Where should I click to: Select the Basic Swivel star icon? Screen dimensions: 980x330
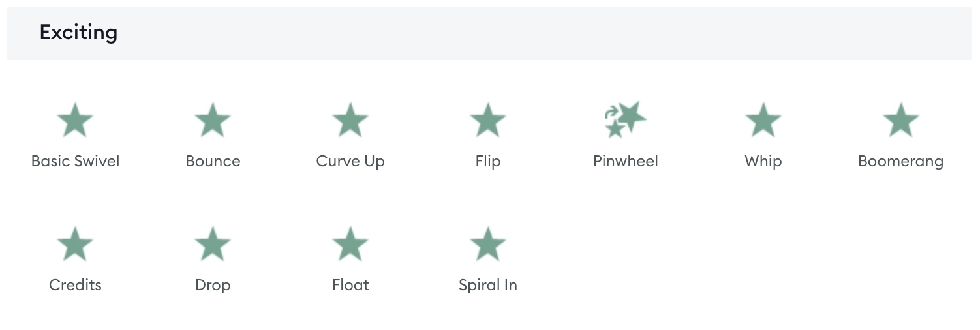tap(75, 120)
